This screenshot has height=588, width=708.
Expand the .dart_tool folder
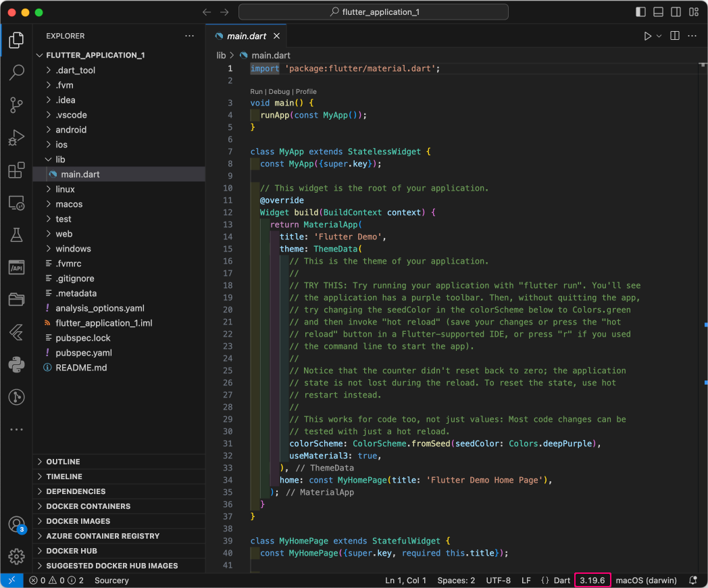119,70
